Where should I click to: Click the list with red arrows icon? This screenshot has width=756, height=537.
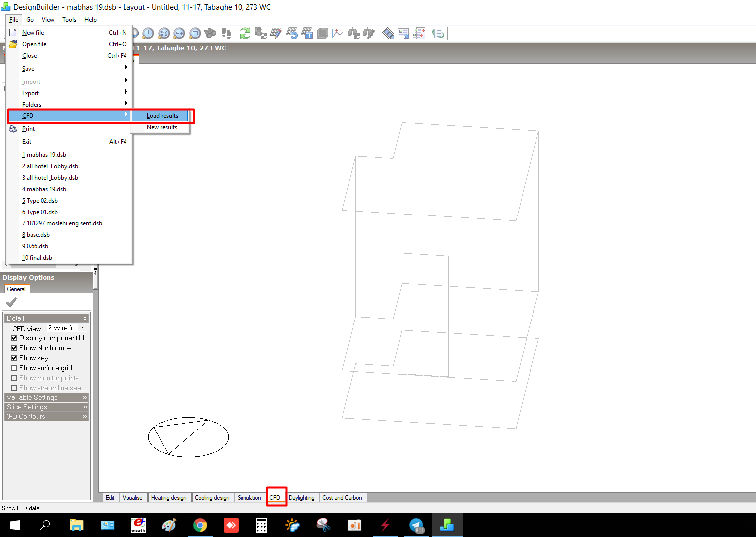tap(419, 33)
